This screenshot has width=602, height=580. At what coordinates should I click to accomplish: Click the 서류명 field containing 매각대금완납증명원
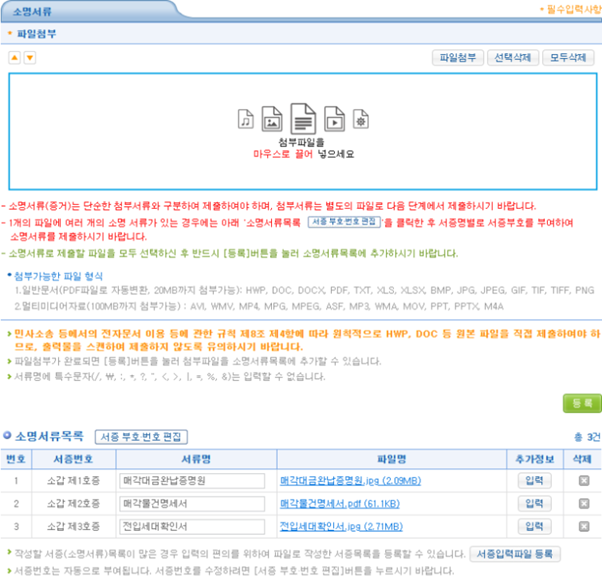[194, 481]
